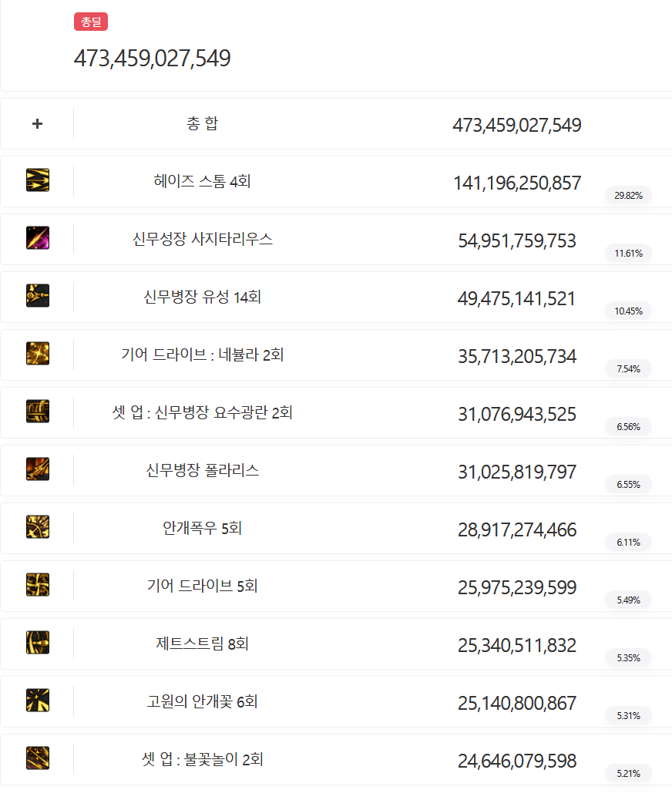Click the red 총딜 badge
This screenshot has height=800, width=672.
tap(91, 22)
